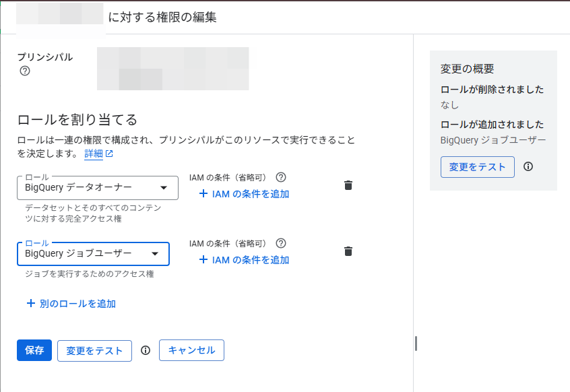This screenshot has height=392, width=570.
Task: Click 別のロールを追加 to add another role
Action: [x=71, y=304]
